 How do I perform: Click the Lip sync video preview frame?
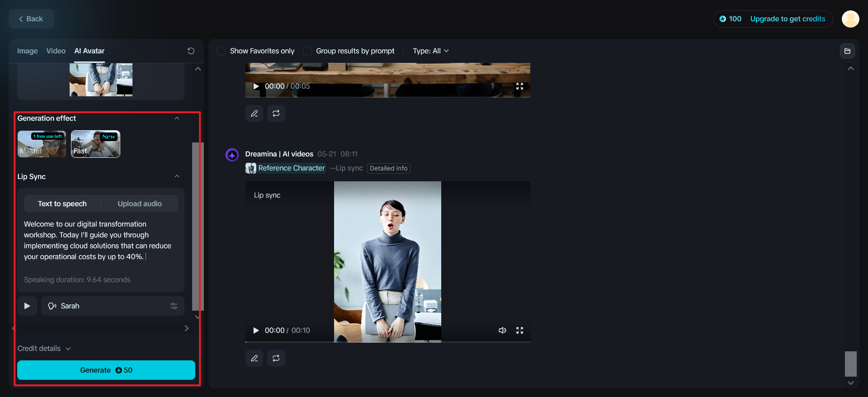[x=387, y=262]
